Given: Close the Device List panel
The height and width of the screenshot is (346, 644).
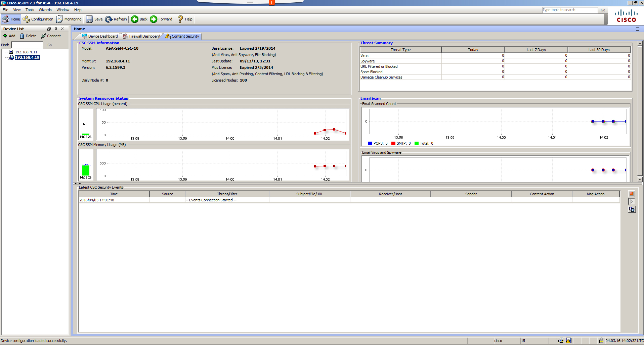Looking at the screenshot, I should click(x=62, y=29).
